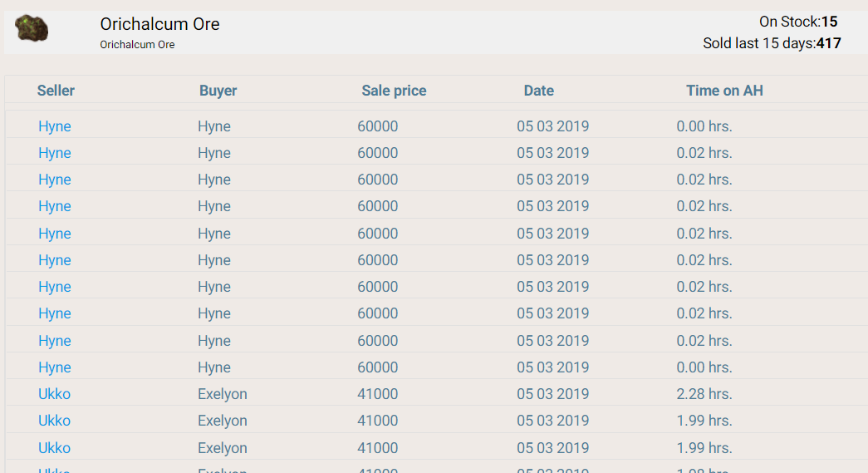Viewport: 868px width, 473px height.
Task: Sort by the Sale price column header
Action: coord(394,91)
